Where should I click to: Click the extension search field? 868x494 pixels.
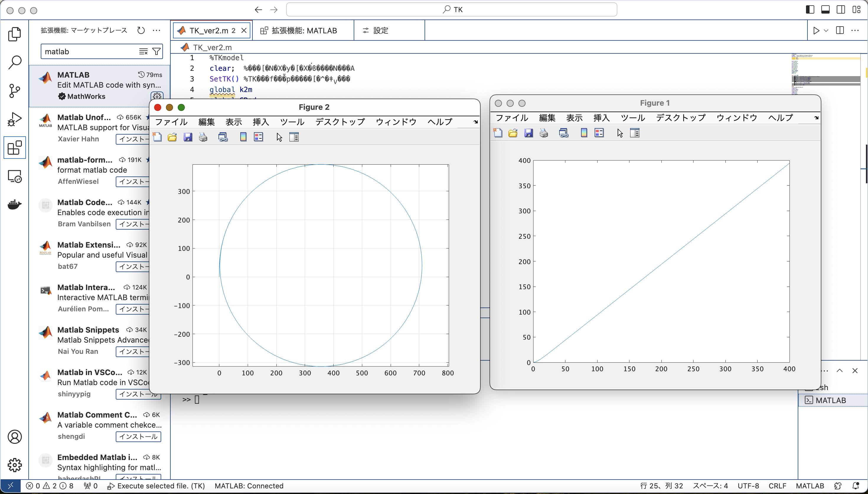click(88, 52)
